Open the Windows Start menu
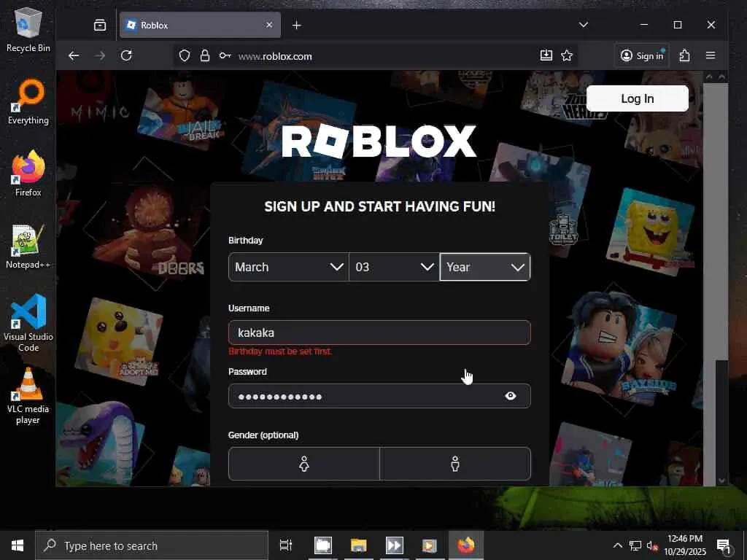 [18, 545]
